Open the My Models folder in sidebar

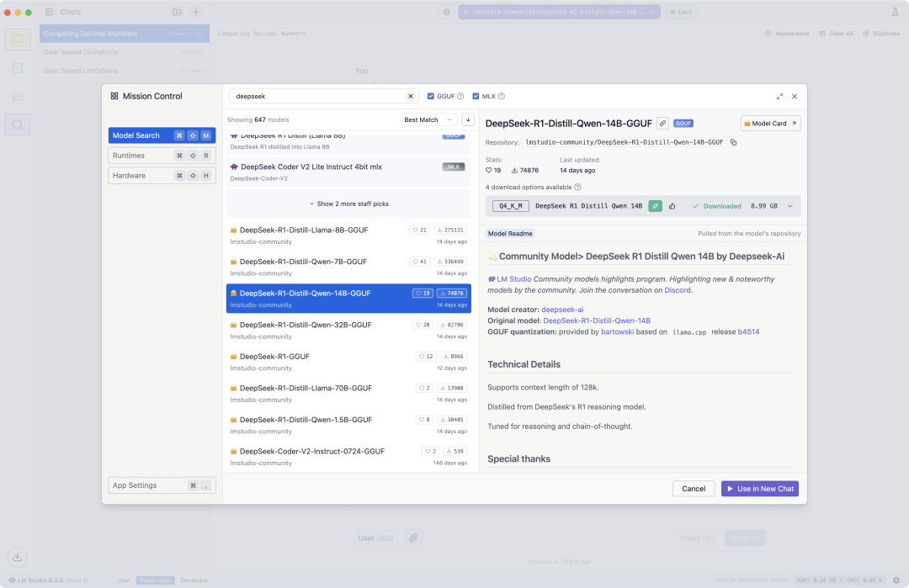pyautogui.click(x=18, y=96)
